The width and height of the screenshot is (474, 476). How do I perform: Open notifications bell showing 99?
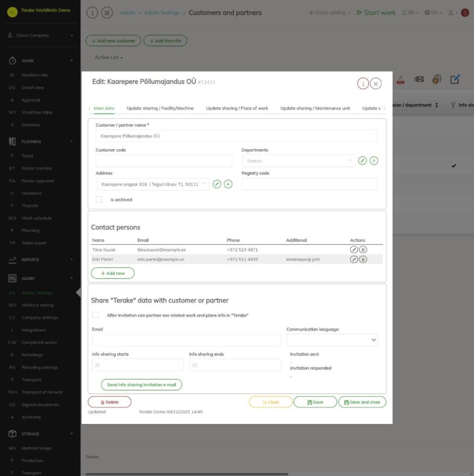point(410,13)
